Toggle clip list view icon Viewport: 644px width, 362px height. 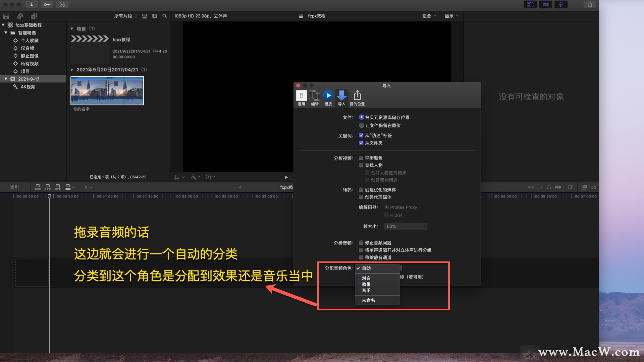(x=145, y=16)
